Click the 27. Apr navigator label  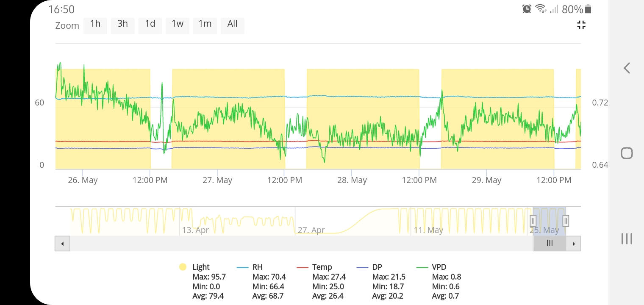tap(311, 230)
